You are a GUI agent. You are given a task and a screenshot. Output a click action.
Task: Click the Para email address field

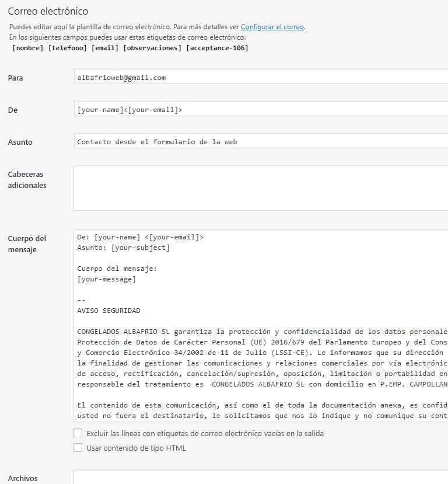(x=261, y=76)
